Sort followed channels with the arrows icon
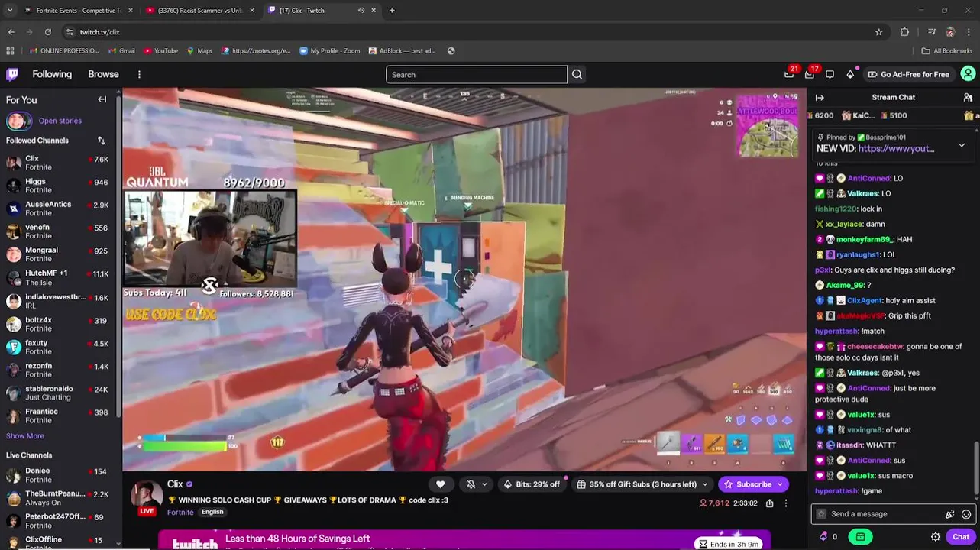980x550 pixels. tap(101, 141)
